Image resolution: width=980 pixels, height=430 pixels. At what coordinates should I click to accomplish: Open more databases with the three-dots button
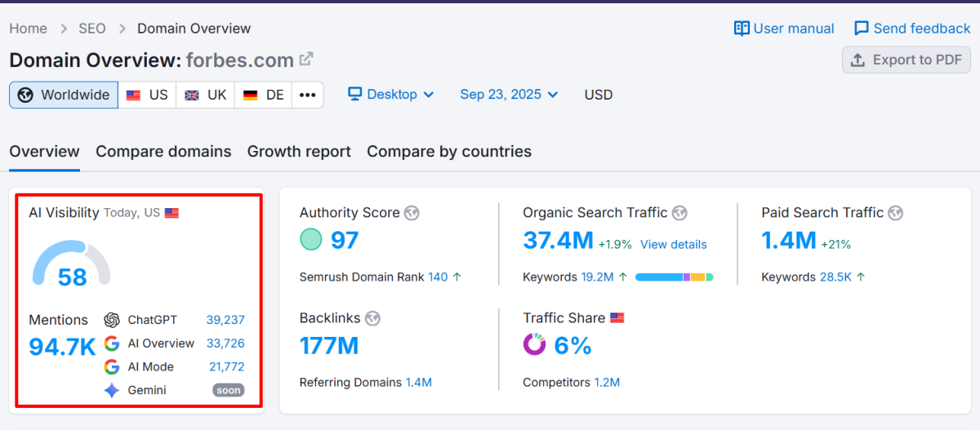click(x=308, y=95)
